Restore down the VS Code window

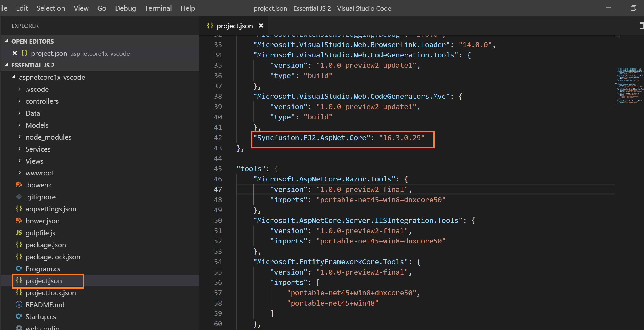click(x=633, y=8)
